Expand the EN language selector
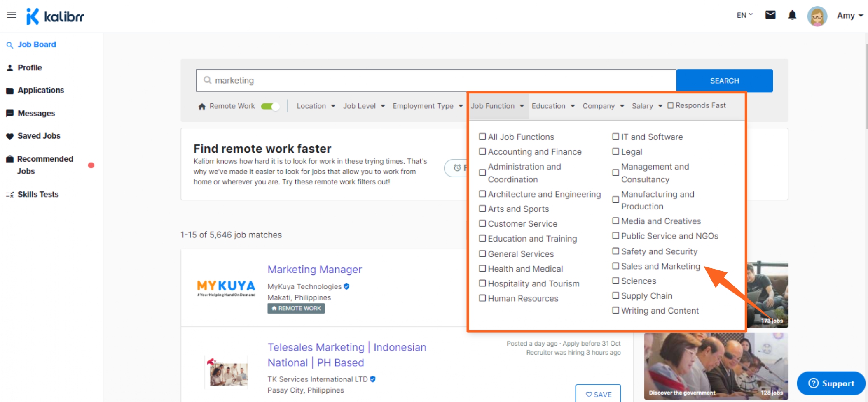 744,15
